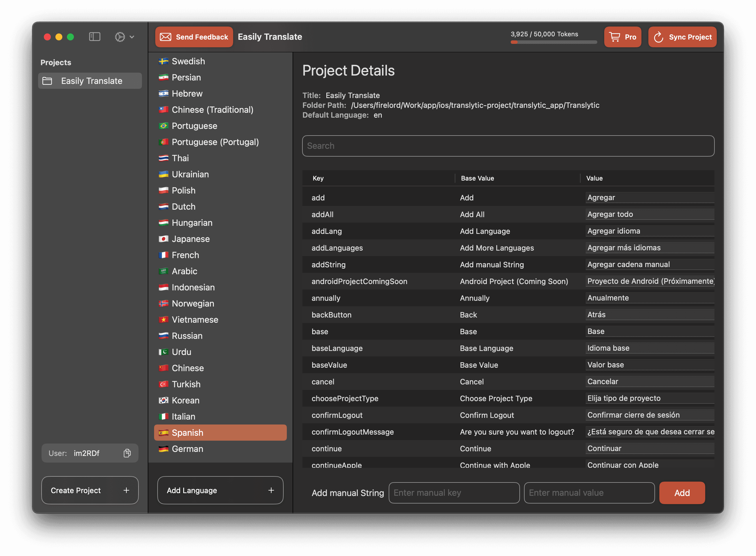Click the Add manual string button
Image resolution: width=756 pixels, height=556 pixels.
click(x=682, y=492)
